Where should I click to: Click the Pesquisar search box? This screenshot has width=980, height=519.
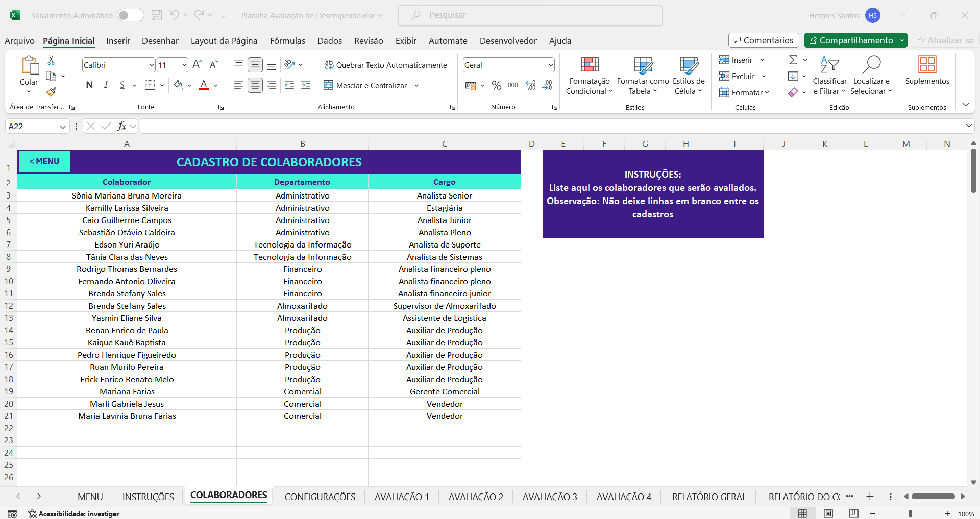(x=530, y=15)
